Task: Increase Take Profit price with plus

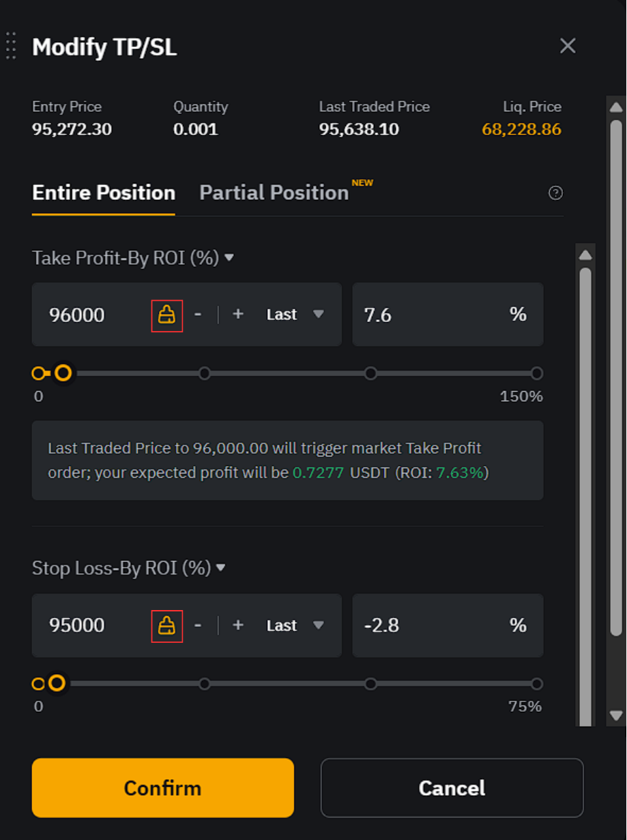Action: 238,315
